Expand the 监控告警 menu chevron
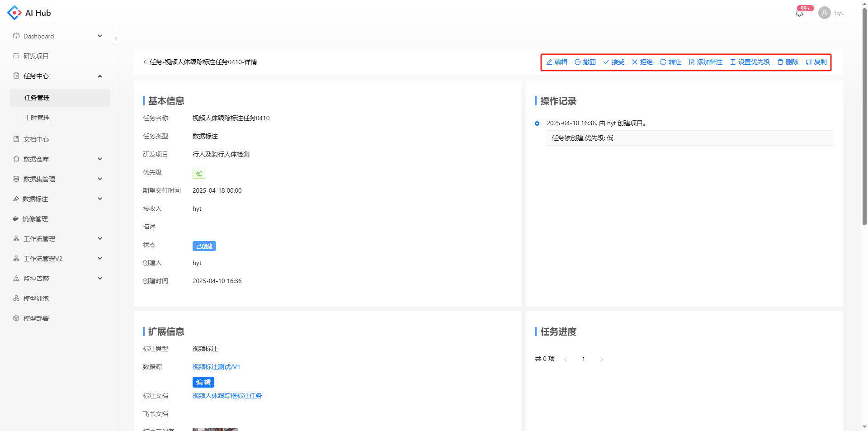The image size is (868, 431). (100, 278)
